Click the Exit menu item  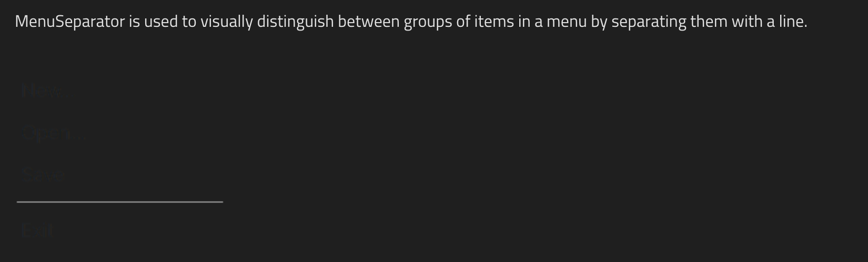pos(38,230)
